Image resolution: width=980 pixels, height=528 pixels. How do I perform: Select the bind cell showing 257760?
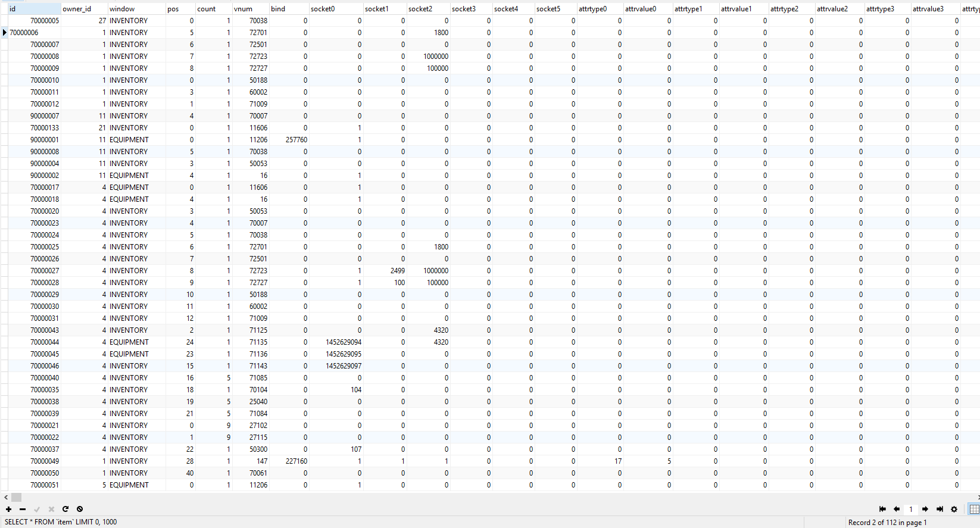click(289, 139)
